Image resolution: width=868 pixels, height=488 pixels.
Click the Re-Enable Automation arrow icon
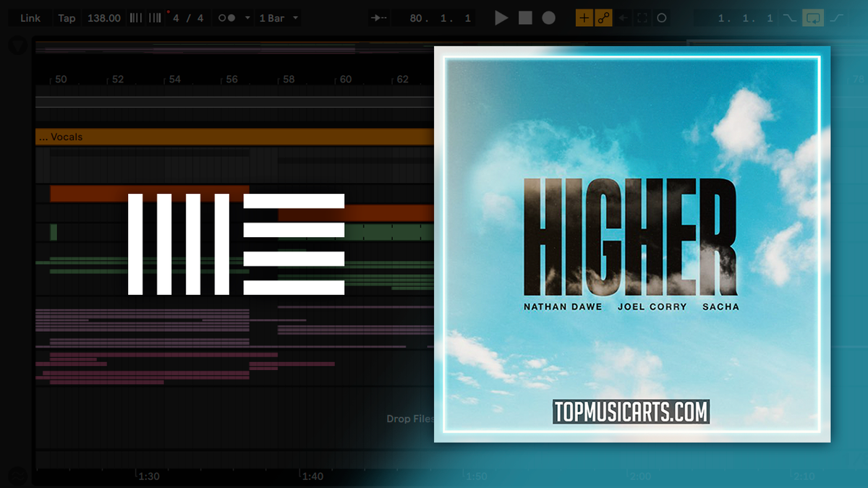[x=624, y=17]
